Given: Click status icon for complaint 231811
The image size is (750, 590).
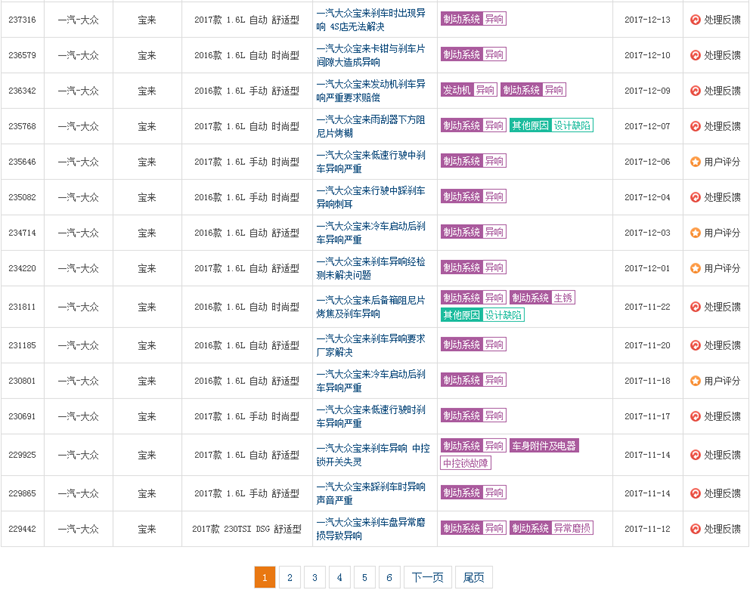Looking at the screenshot, I should click(x=695, y=307).
